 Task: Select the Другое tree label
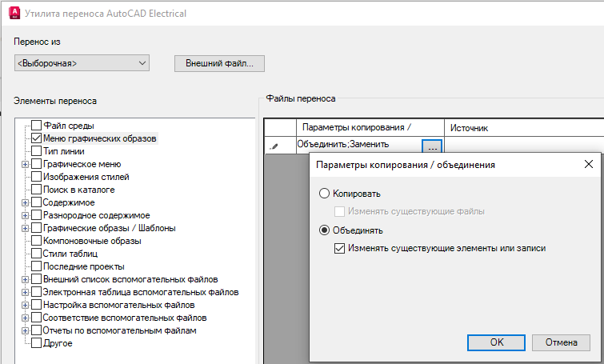pyautogui.click(x=58, y=343)
